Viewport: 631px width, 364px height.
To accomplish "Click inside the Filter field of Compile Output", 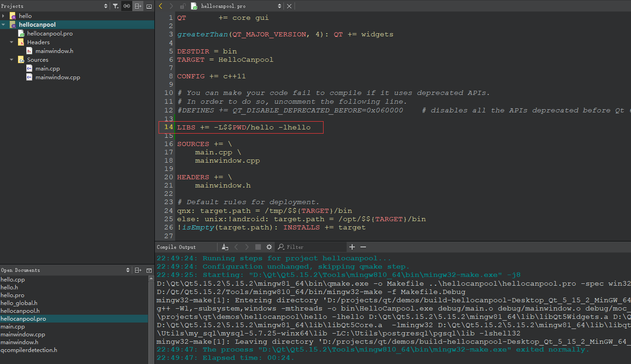I will (x=309, y=247).
